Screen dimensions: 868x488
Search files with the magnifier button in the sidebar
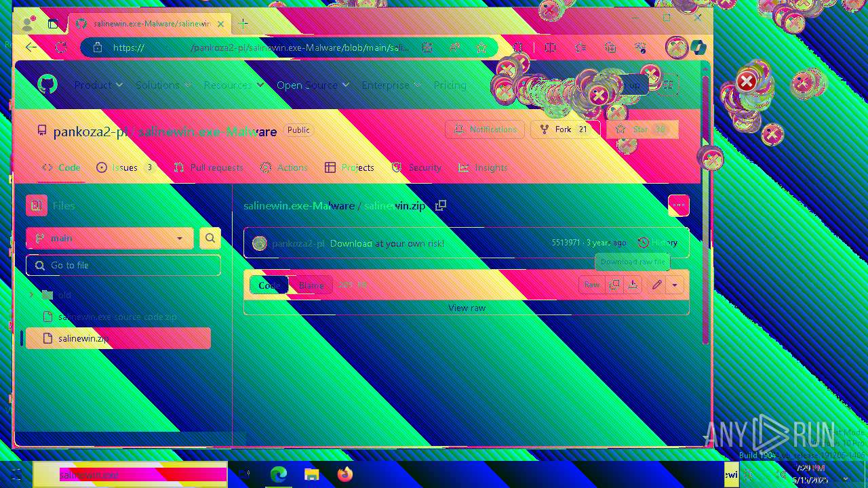pyautogui.click(x=210, y=238)
